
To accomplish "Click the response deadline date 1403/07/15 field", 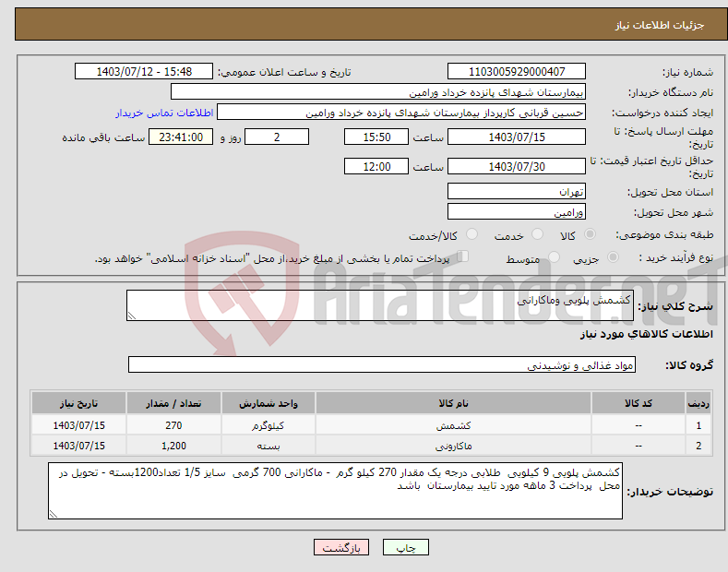I will point(517,137).
